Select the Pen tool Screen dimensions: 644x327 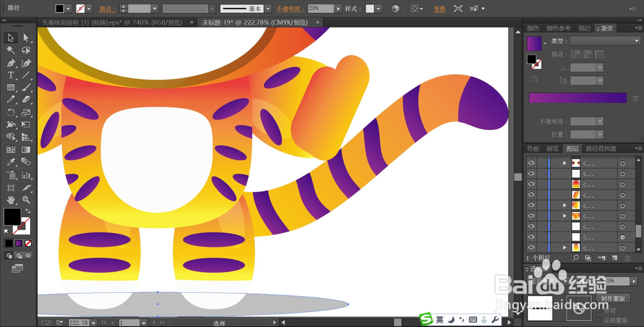pos(11,63)
